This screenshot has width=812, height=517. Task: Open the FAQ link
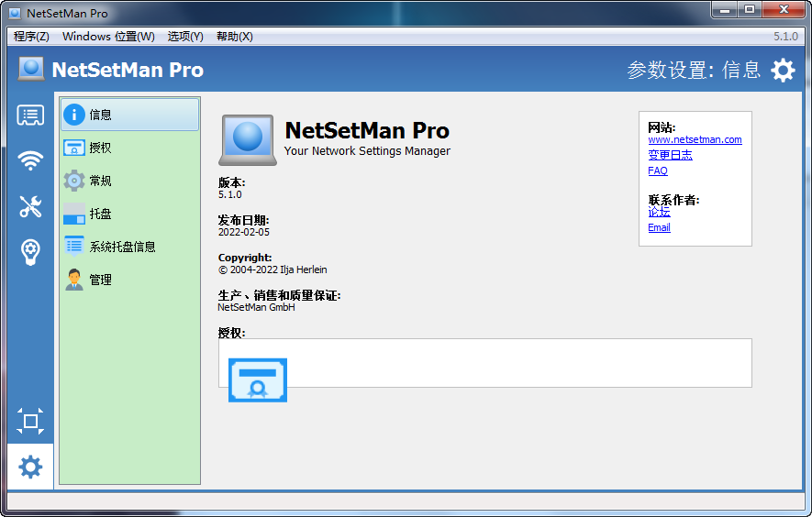pyautogui.click(x=658, y=170)
